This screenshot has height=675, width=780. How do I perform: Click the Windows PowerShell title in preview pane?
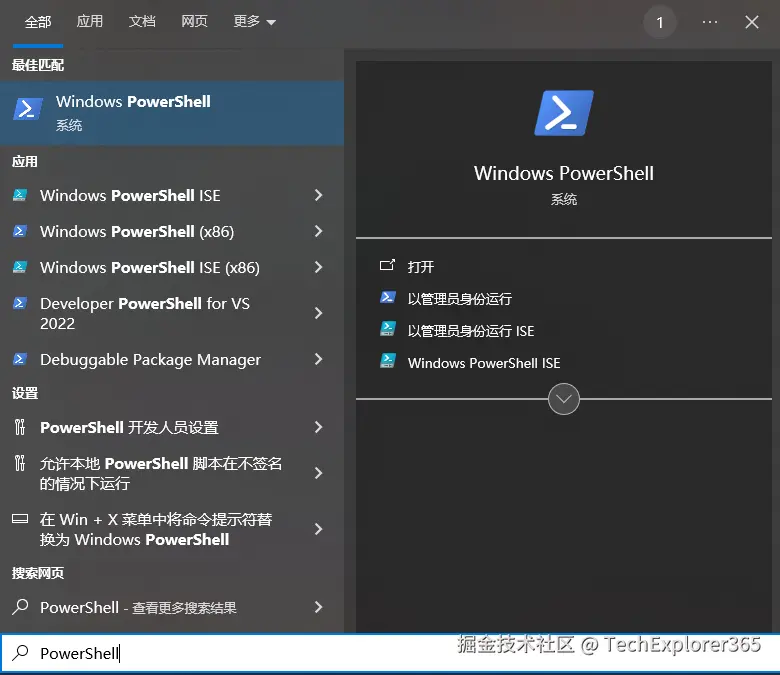[x=564, y=173]
